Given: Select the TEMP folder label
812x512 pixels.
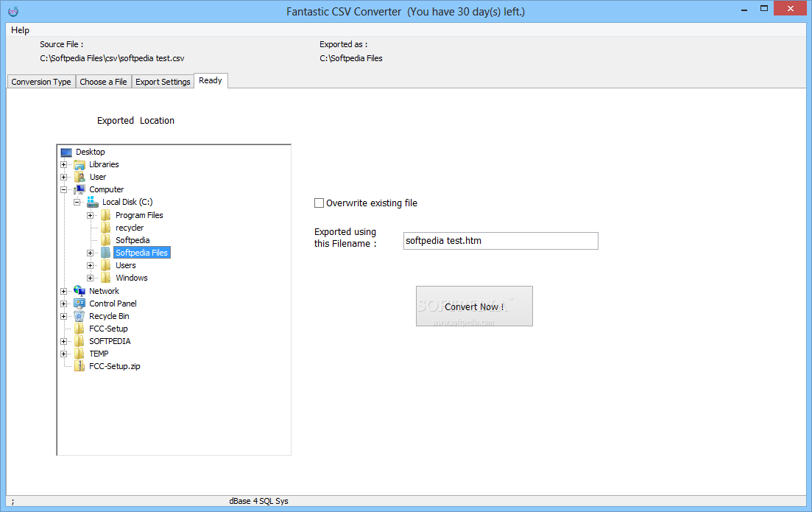Looking at the screenshot, I should pos(99,354).
